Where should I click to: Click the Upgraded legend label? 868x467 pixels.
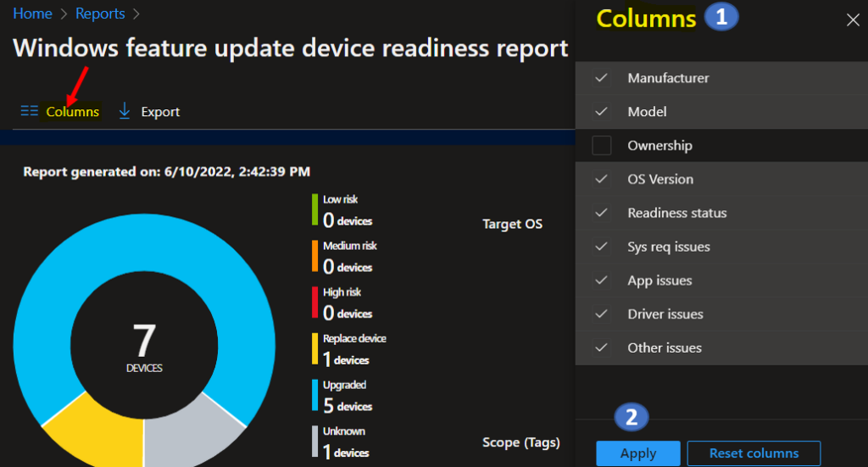344,385
